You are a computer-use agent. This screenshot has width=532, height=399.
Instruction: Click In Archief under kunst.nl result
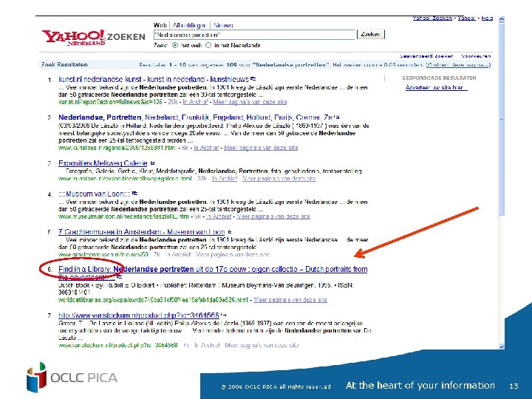[x=195, y=102]
